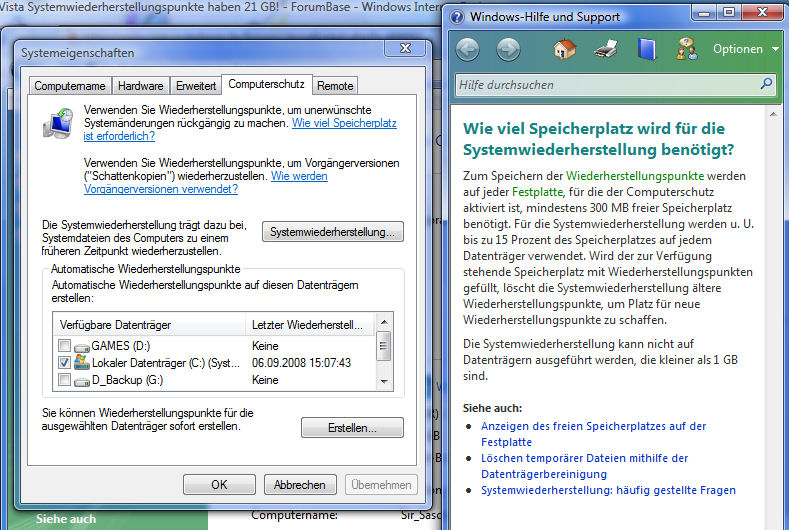Open 'Systemwiederherstellung: häufig gestellte Fragen' link
Image resolution: width=789 pixels, height=530 pixels.
tap(608, 490)
